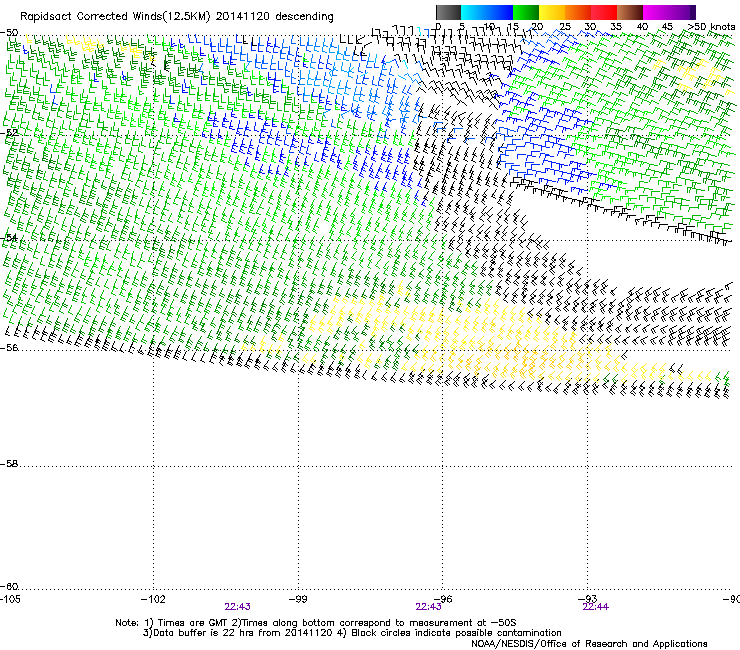The image size is (740, 650).
Task: Click the '-56' latitude label
Action: [9, 347]
